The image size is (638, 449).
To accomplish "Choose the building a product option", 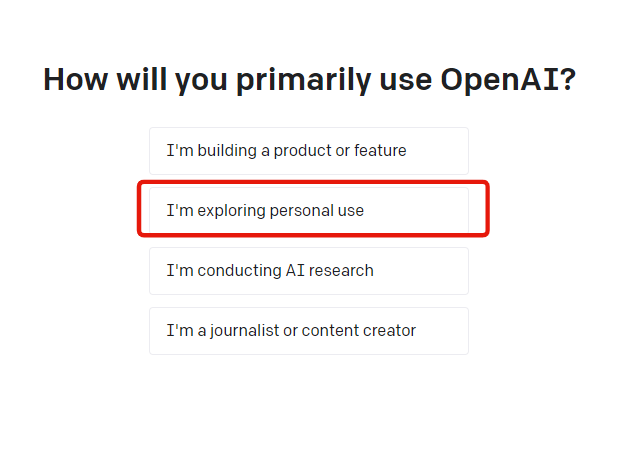I will pos(308,151).
